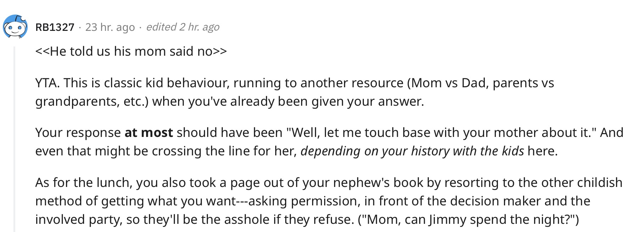
Task: Visit the RB1327 user profile link
Action: click(x=55, y=27)
